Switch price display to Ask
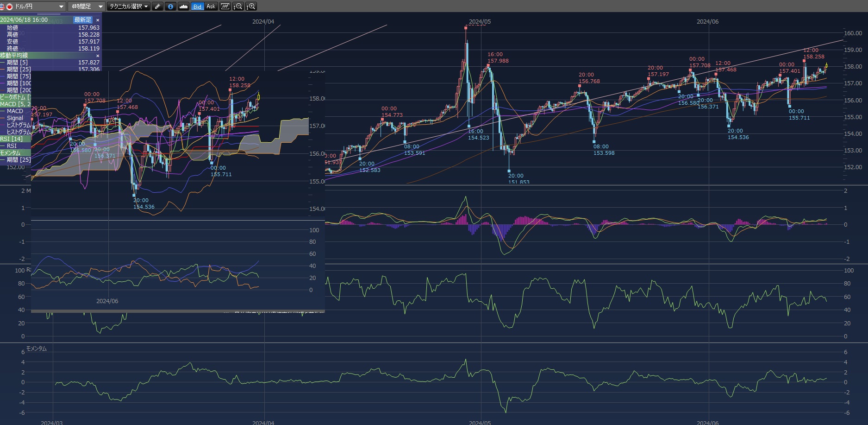This screenshot has height=425, width=868. click(x=211, y=6)
